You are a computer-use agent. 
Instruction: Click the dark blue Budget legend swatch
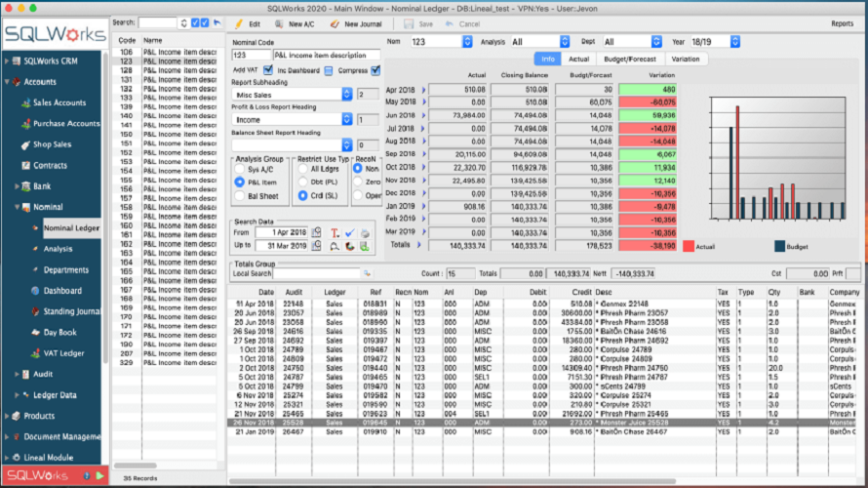click(779, 247)
